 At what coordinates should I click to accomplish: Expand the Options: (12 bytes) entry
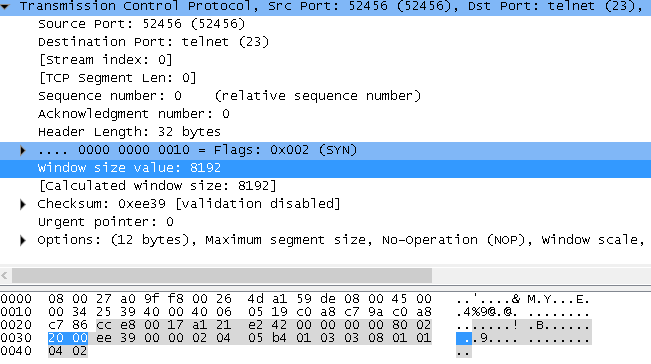click(23, 240)
